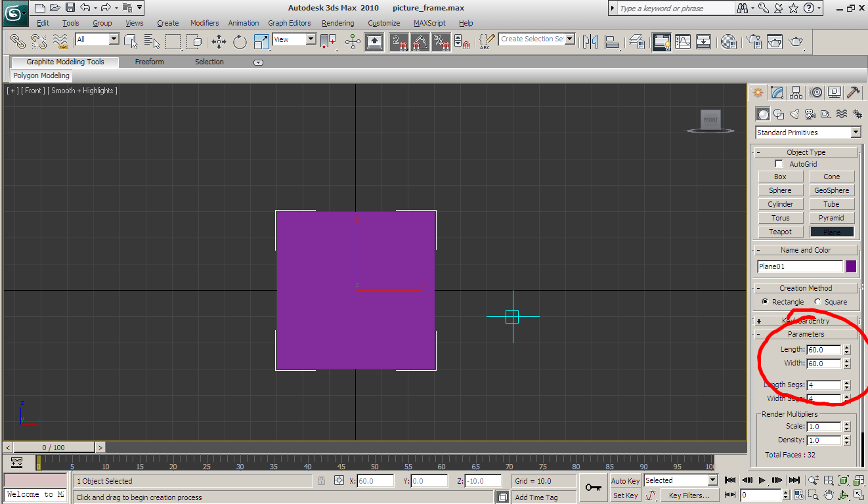
Task: Expand the Keyboard Entry rollout
Action: pyautogui.click(x=806, y=321)
